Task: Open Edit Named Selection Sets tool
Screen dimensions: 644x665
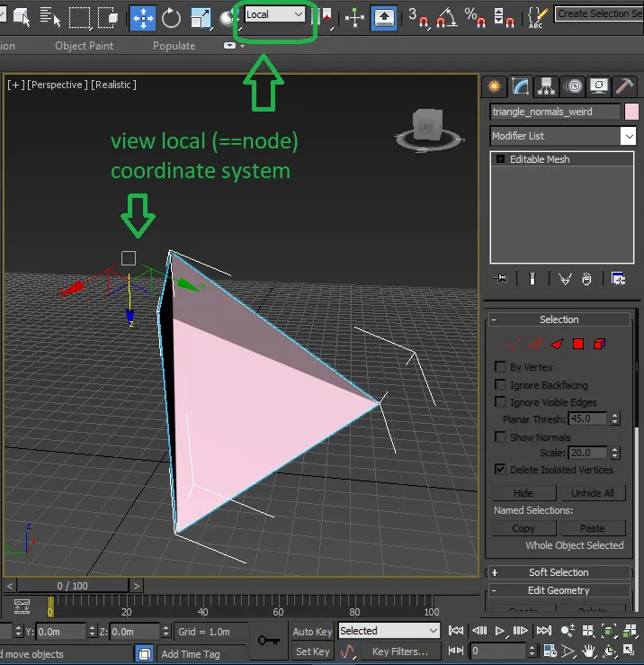Action: pos(537,18)
